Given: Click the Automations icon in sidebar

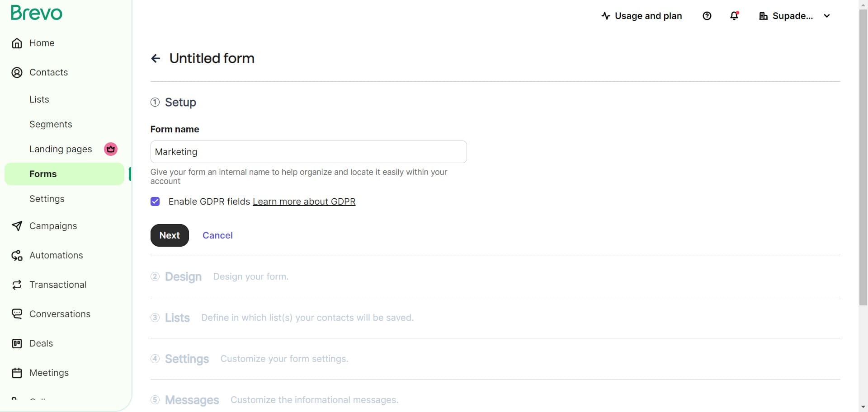Looking at the screenshot, I should [x=17, y=256].
